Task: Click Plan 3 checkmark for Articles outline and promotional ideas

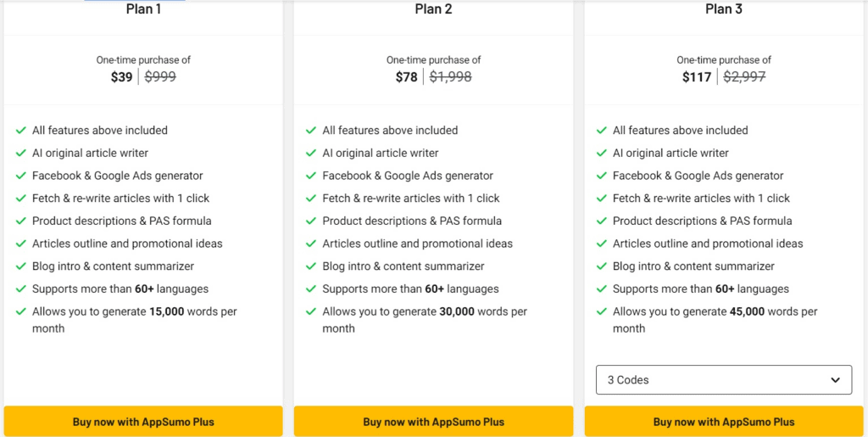Action: [x=601, y=244]
